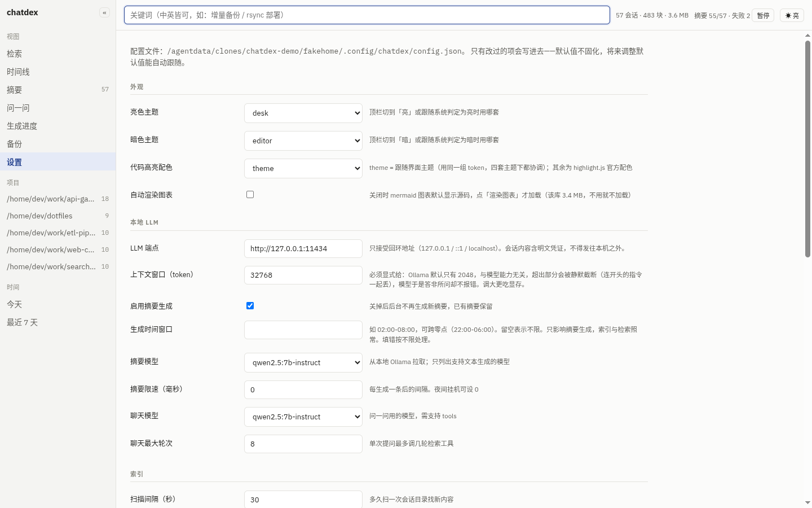The height and width of the screenshot is (508, 812).
Task: Open the 问一问 view
Action: [58, 108]
